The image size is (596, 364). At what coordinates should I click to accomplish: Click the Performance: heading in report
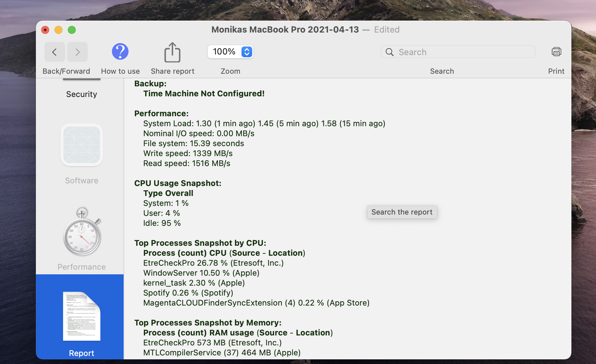[x=161, y=114]
